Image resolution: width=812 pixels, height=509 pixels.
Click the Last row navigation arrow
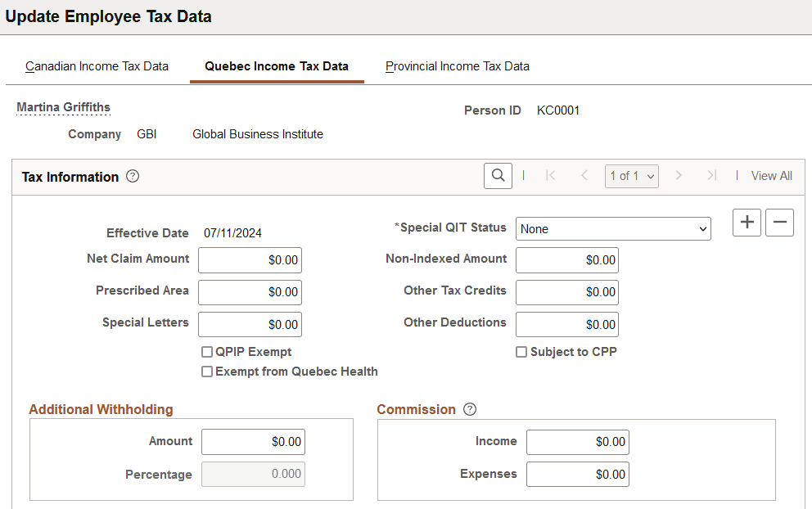pos(711,175)
